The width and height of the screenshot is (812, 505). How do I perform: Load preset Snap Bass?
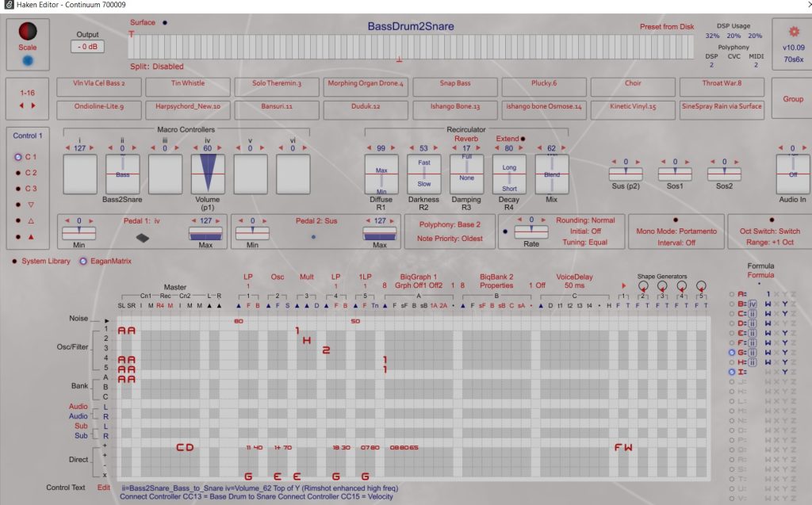coord(455,87)
